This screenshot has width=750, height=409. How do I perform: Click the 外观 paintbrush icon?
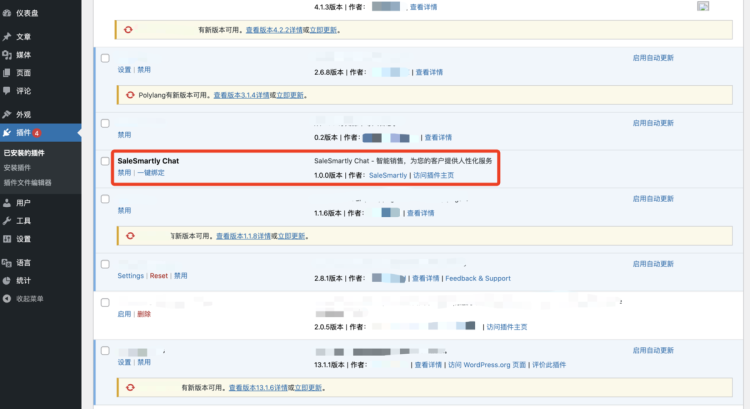point(7,114)
